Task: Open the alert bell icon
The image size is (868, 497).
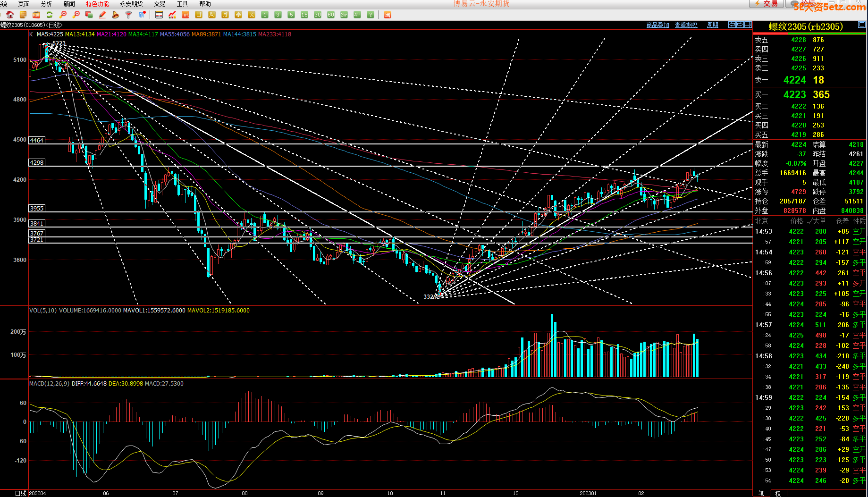Action: 116,15
